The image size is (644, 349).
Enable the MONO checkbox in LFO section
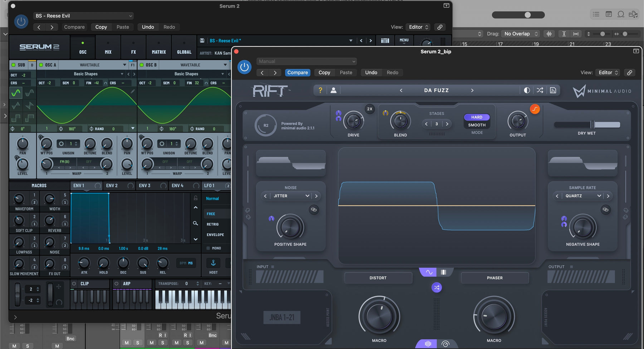click(x=208, y=248)
